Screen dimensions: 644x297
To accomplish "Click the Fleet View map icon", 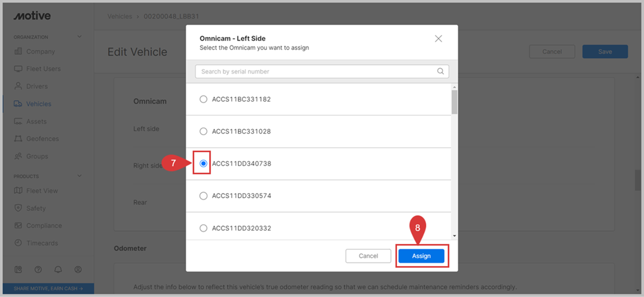I will pyautogui.click(x=18, y=190).
